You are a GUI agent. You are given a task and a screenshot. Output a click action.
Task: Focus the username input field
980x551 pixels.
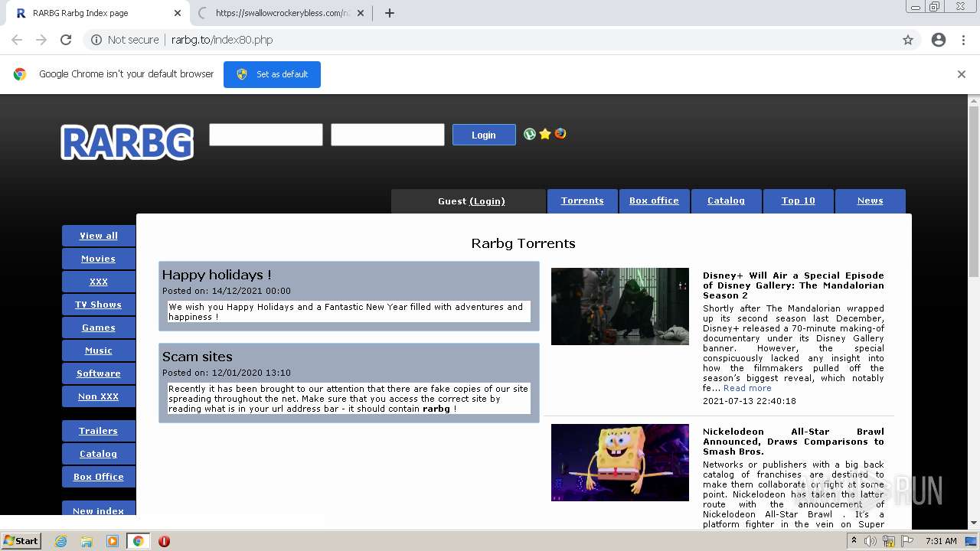(x=266, y=135)
